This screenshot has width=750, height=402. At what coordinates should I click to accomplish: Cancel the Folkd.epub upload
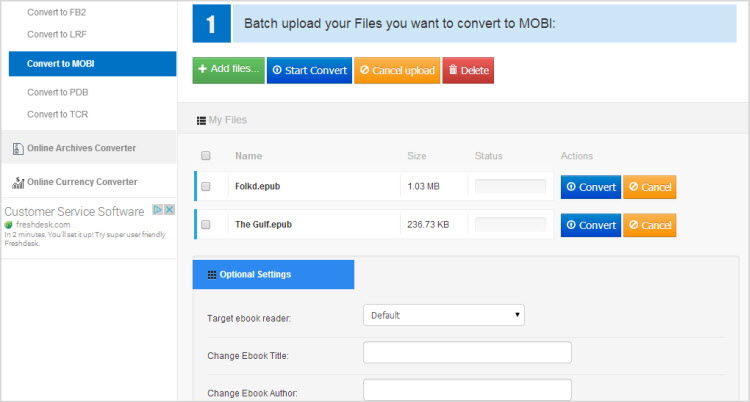[x=650, y=187]
